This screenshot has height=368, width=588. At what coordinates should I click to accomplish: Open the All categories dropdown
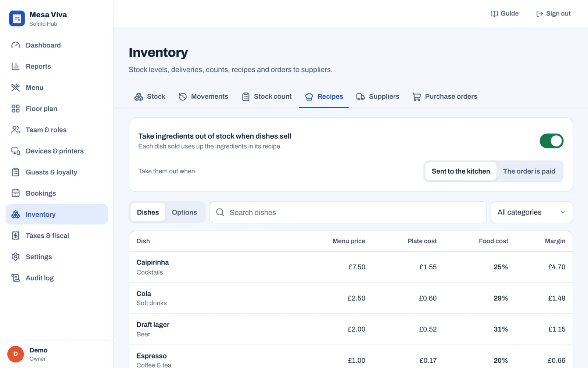532,212
